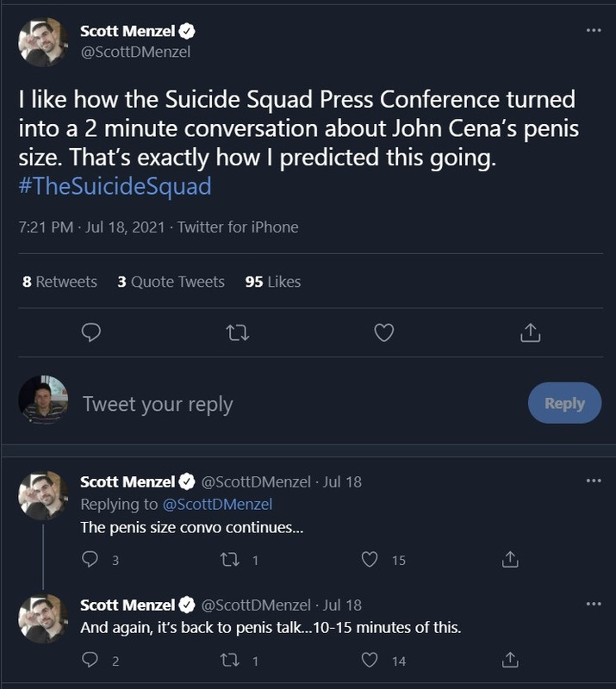
Task: Reply to the main Suicide Squad tweet
Action: tap(91, 332)
